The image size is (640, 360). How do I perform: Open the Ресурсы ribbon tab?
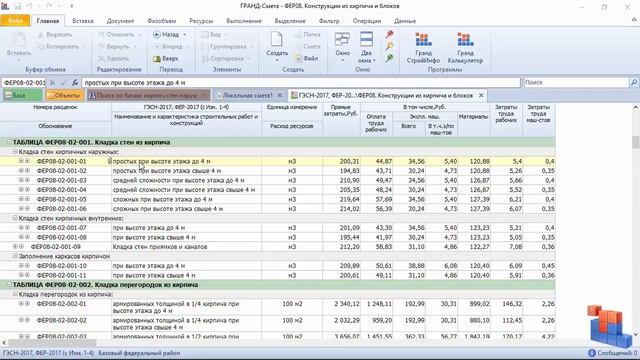tap(201, 21)
